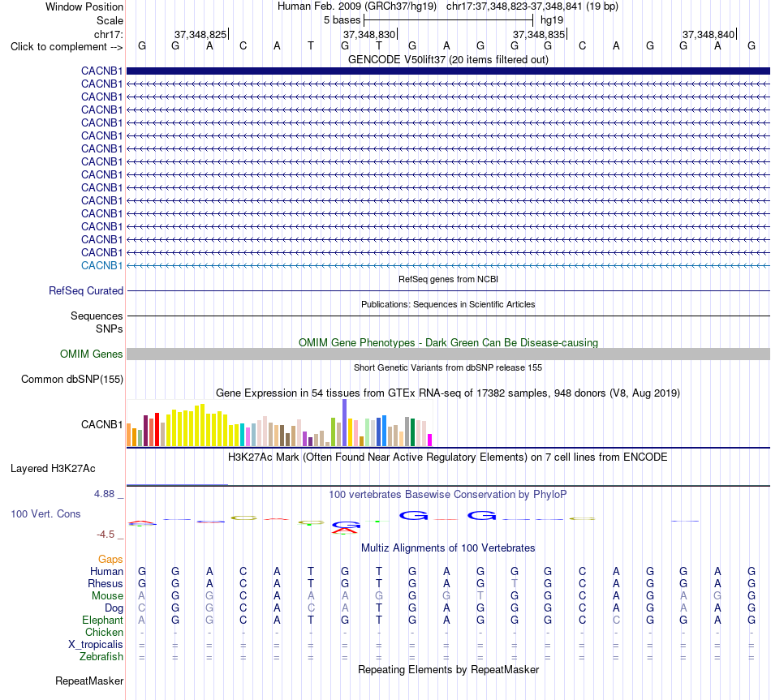Click the hg19 assembly label beside scale bar
The height and width of the screenshot is (700, 771).
click(552, 20)
